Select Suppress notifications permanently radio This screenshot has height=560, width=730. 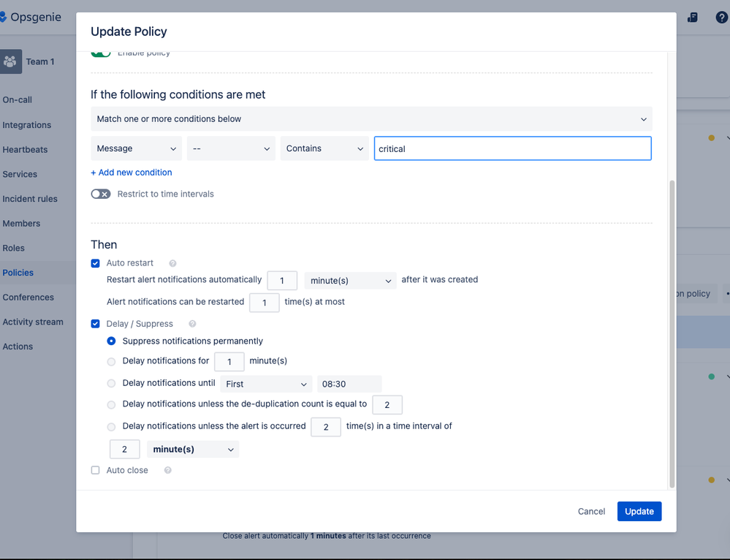point(111,341)
